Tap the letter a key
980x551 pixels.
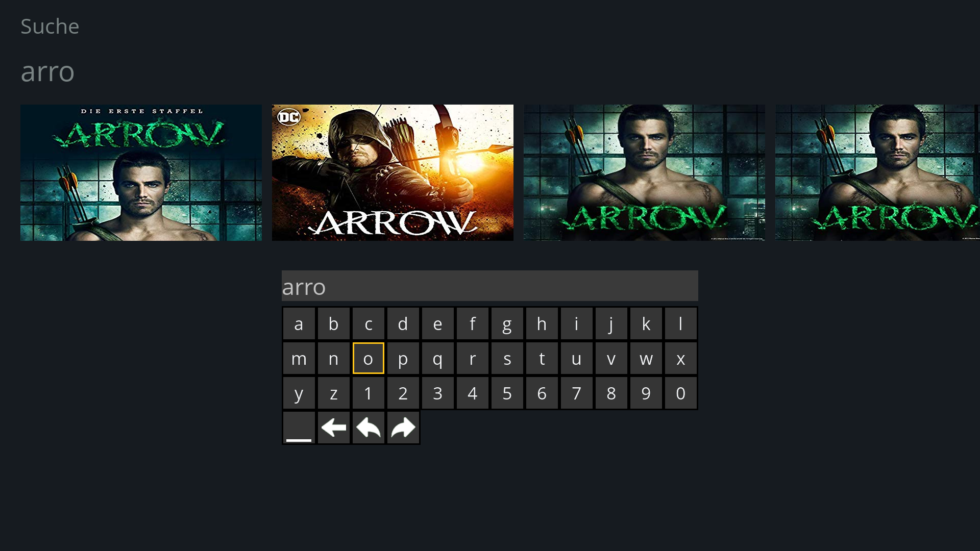[299, 323]
